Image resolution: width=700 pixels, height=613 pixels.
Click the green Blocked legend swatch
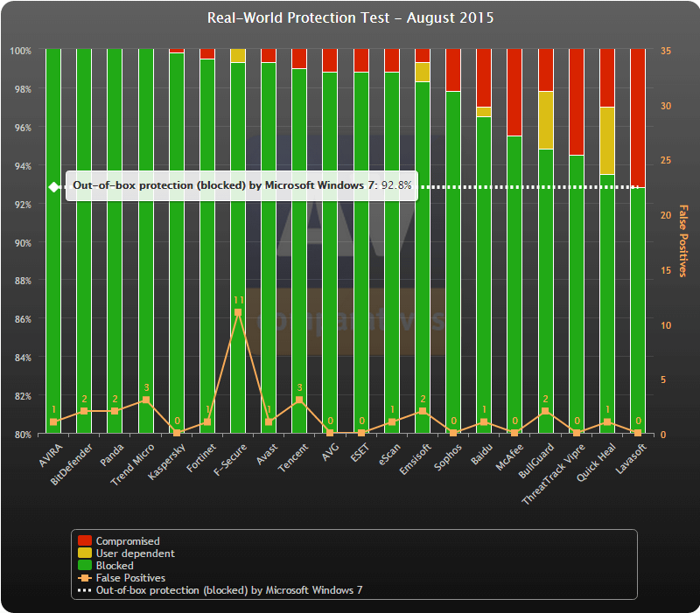pyautogui.click(x=85, y=565)
